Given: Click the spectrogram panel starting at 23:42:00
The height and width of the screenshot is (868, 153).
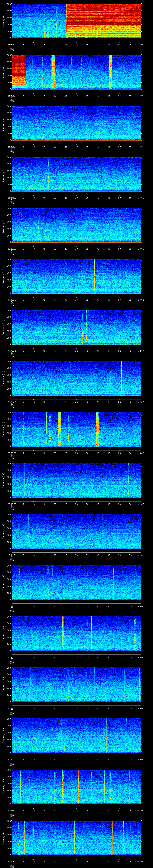Looking at the screenshot, I should click(x=76, y=582).
